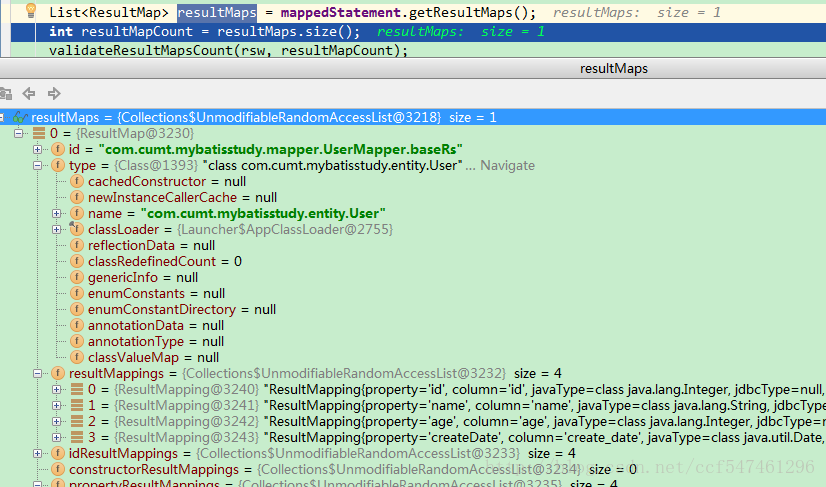Select the genericInfo = null row
826x487 pixels.
143,277
